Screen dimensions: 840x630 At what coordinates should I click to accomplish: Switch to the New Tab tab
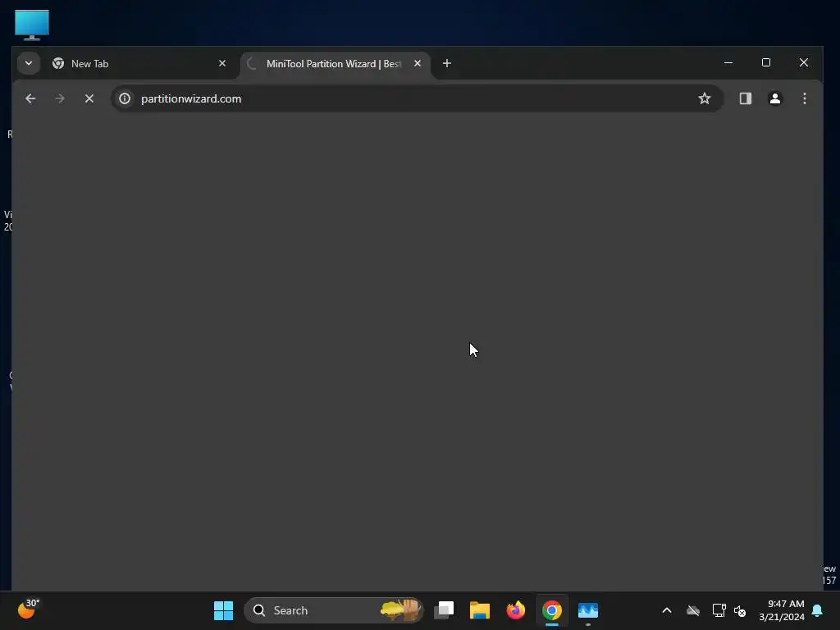coord(139,64)
